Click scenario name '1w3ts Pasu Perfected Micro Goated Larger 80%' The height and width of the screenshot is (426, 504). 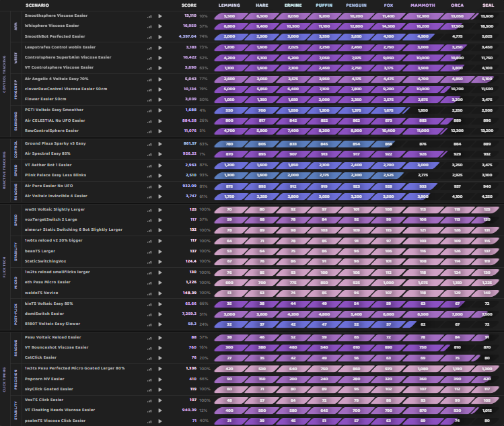(x=75, y=368)
